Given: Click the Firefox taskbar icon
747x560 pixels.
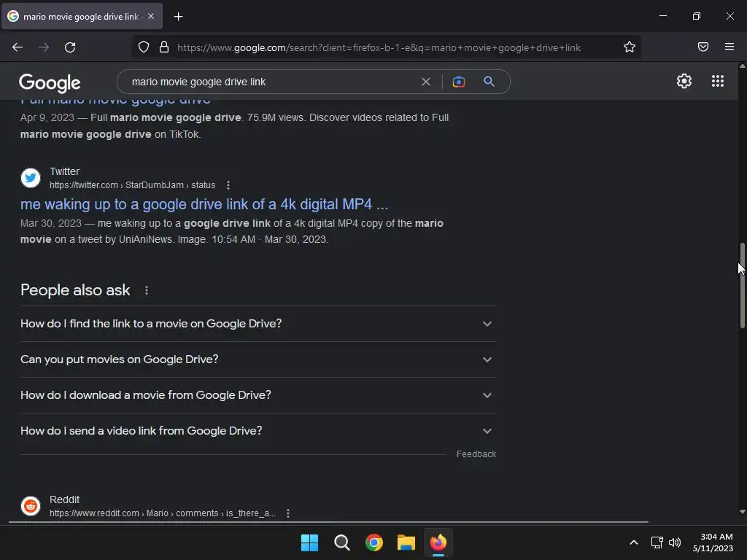Looking at the screenshot, I should pyautogui.click(x=438, y=542).
